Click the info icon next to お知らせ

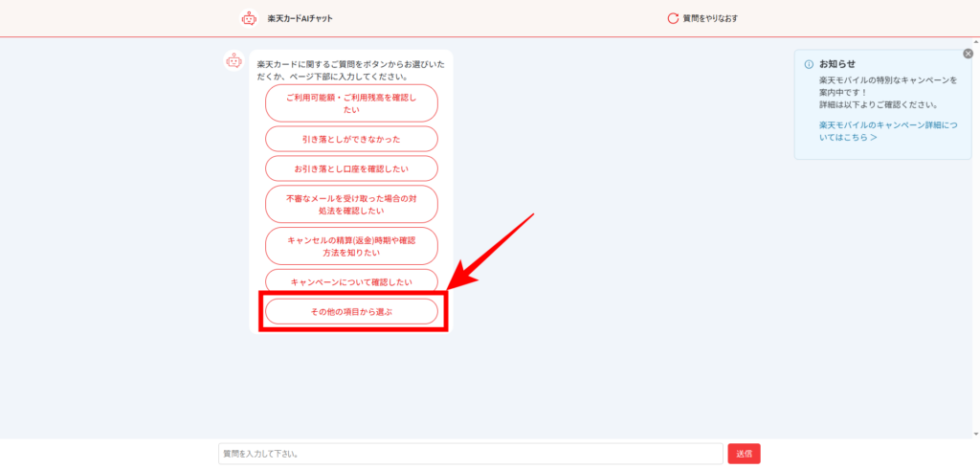(809, 64)
